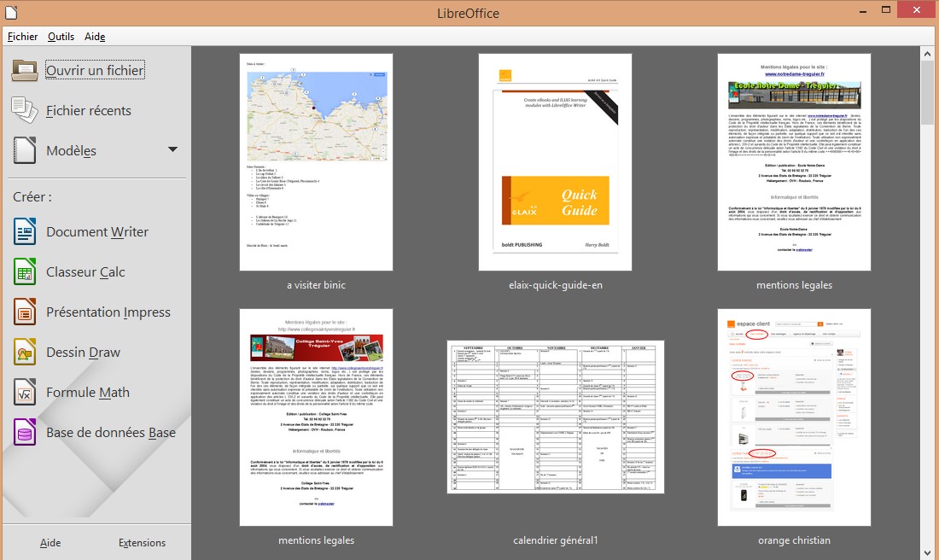Click the scrollbar up arrow
Viewport: 939px width, 560px height.
click(928, 54)
